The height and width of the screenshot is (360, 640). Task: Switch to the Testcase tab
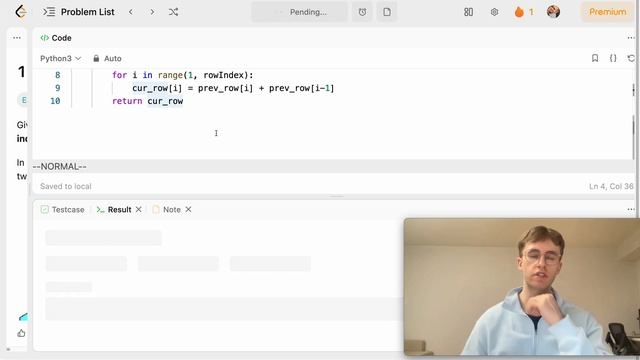tap(63, 209)
